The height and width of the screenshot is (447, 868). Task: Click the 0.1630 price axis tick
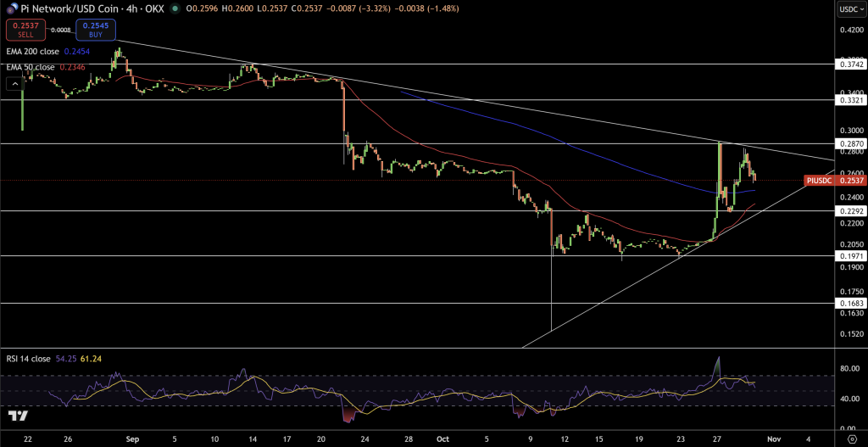point(850,313)
